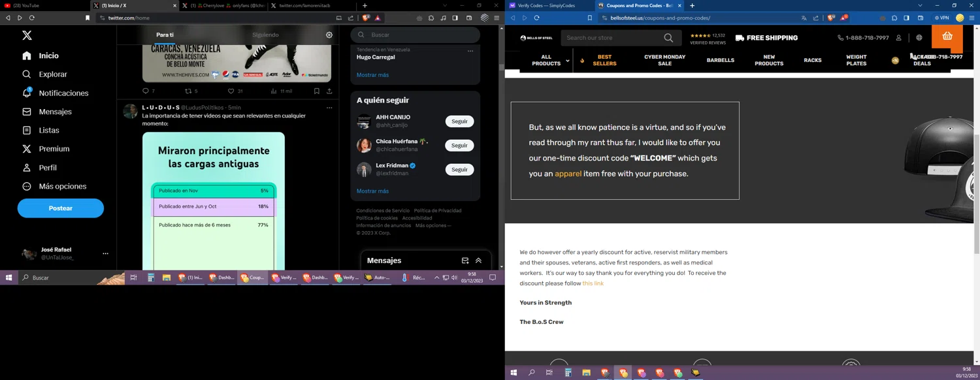Image resolution: width=980 pixels, height=380 pixels.
Task: Click translate icon in Bells address bar
Action: [804, 18]
